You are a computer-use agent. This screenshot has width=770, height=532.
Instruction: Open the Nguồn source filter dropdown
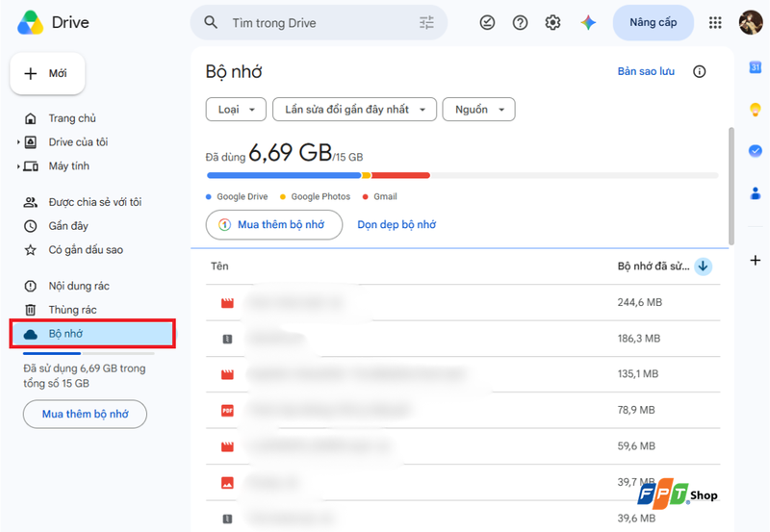[x=478, y=109]
